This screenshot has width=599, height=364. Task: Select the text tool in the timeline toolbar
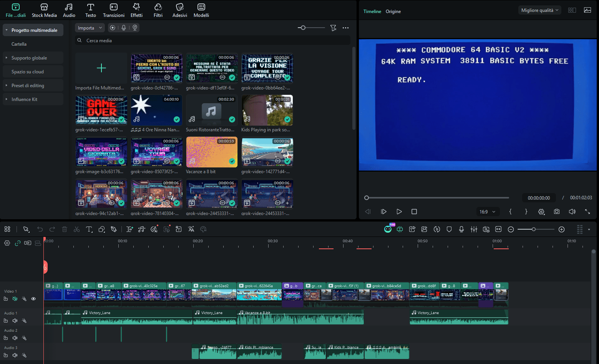(89, 229)
